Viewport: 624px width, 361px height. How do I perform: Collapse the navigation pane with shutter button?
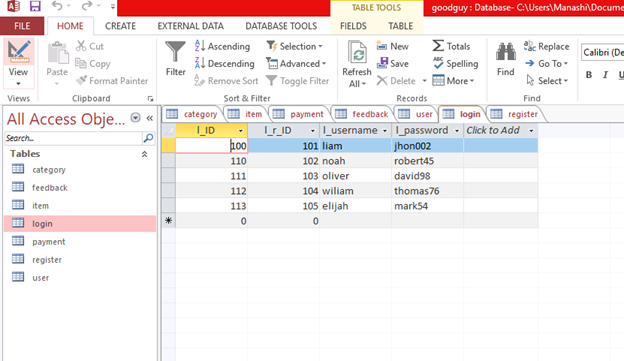(150, 118)
